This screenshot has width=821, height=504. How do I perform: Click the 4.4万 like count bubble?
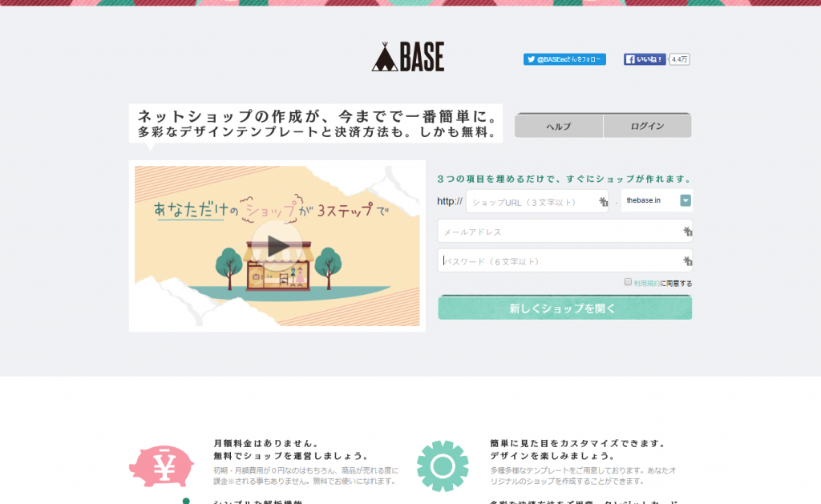tap(680, 59)
